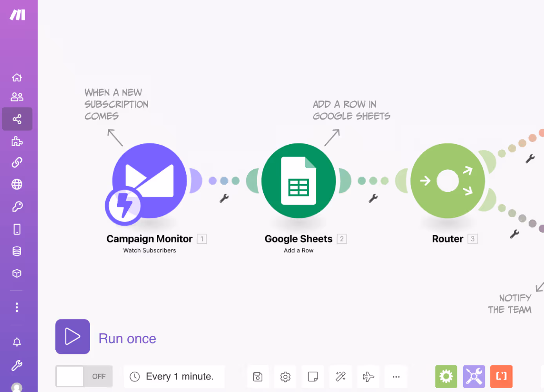Open the Keys icon

tap(17, 207)
